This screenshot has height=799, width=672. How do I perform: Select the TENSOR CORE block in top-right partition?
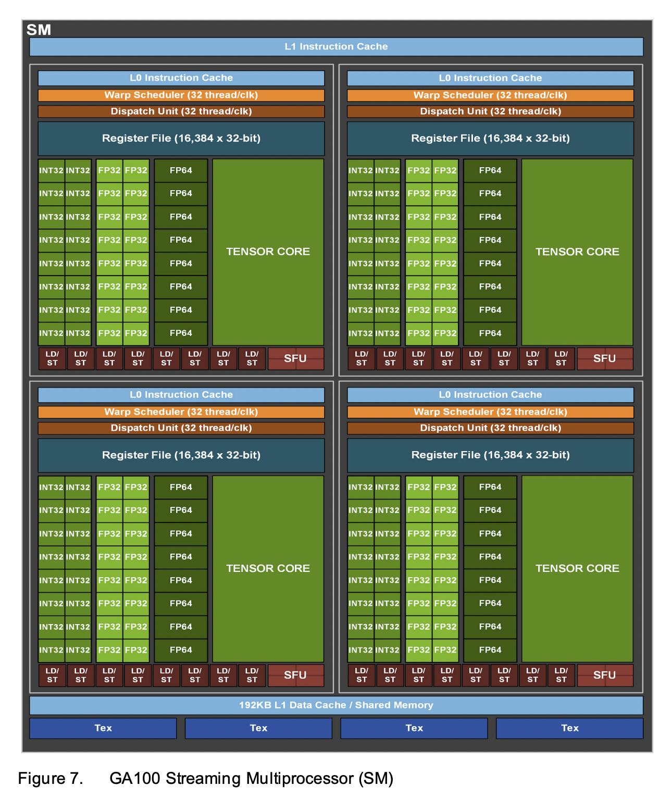577,252
